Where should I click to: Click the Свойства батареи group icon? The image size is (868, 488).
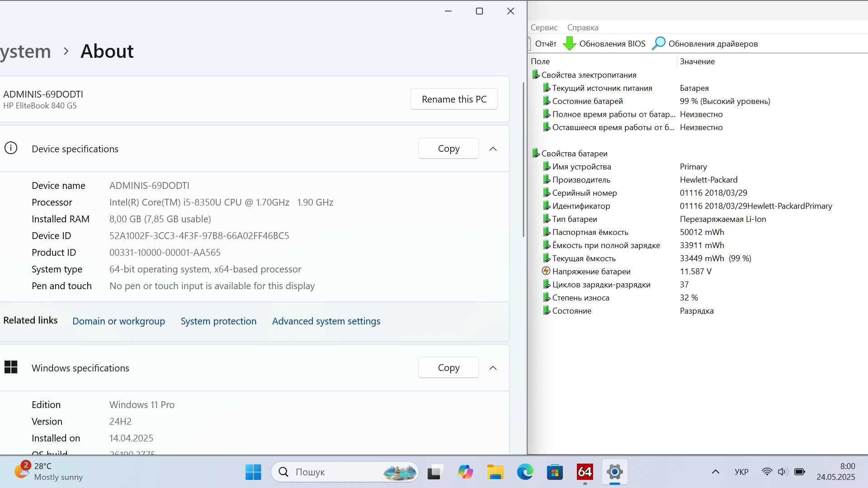pos(535,153)
